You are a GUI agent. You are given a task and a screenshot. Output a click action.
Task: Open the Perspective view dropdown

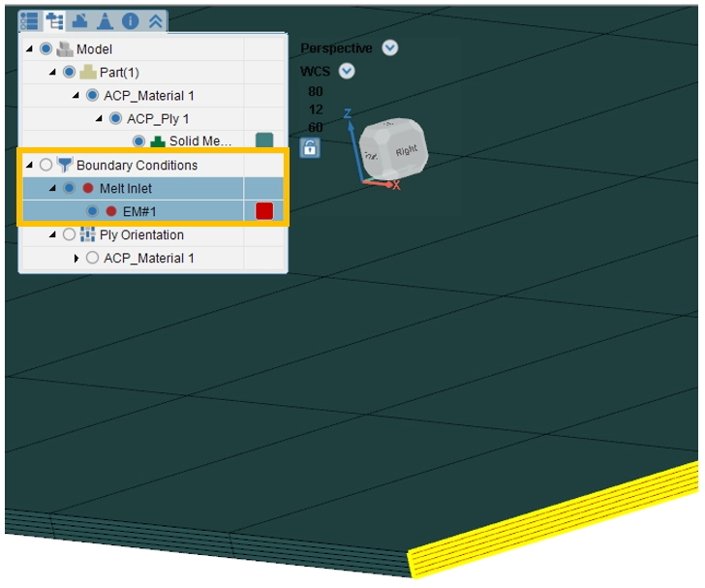pos(389,48)
